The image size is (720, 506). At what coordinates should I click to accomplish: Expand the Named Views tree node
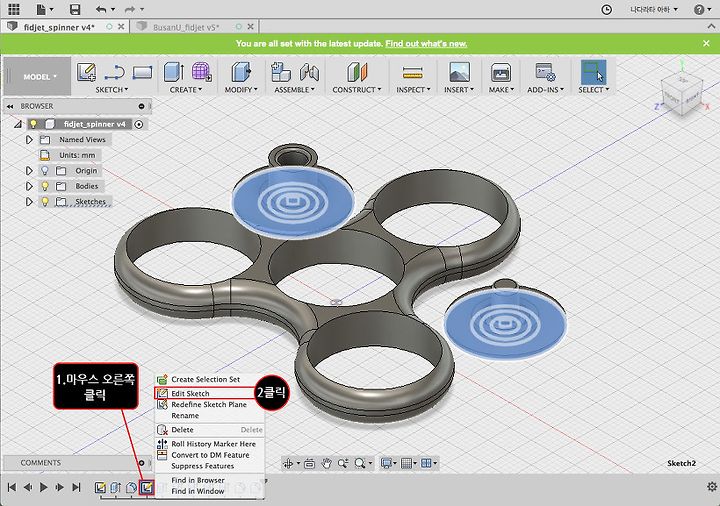29,140
